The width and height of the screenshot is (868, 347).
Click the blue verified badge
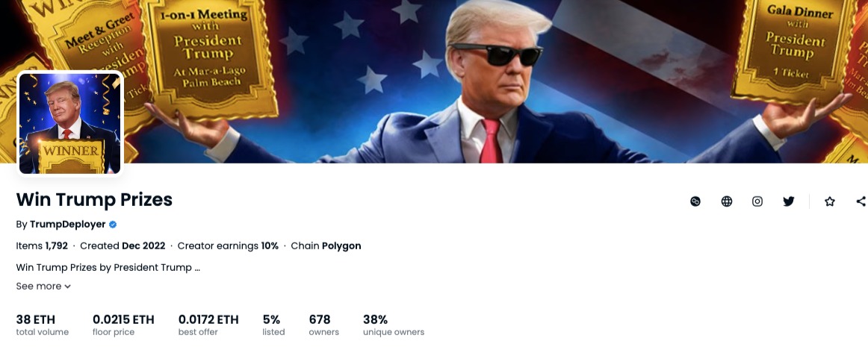[113, 224]
